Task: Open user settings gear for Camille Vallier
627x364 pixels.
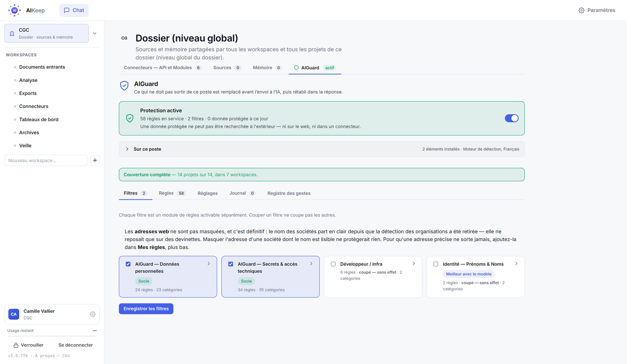Action: [93, 314]
